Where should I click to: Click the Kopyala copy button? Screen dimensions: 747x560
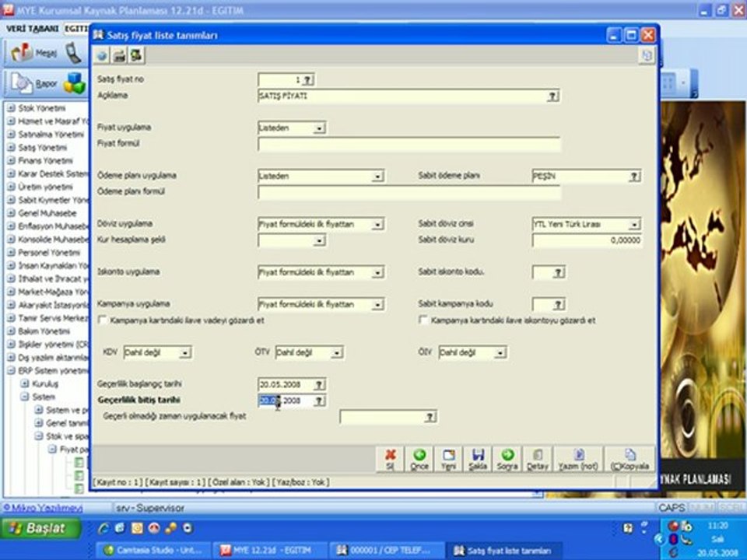630,459
